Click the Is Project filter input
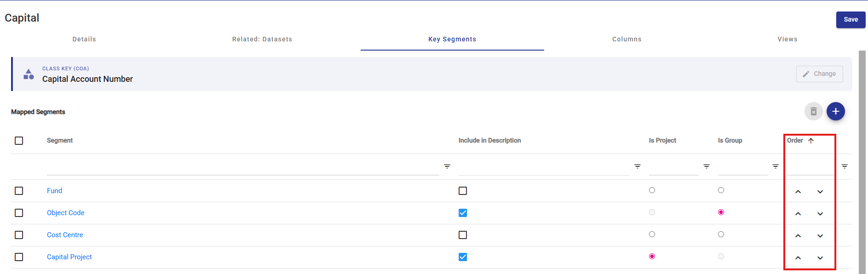 (673, 166)
